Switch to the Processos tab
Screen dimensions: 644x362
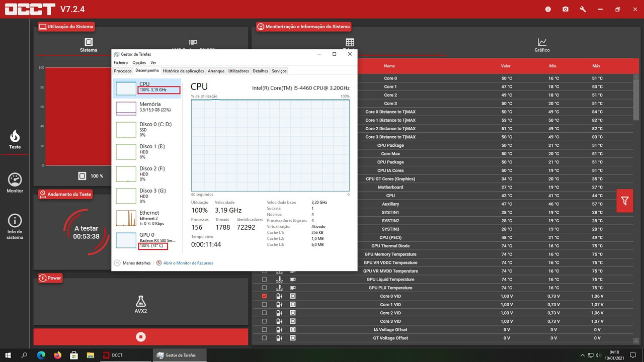pyautogui.click(x=123, y=71)
